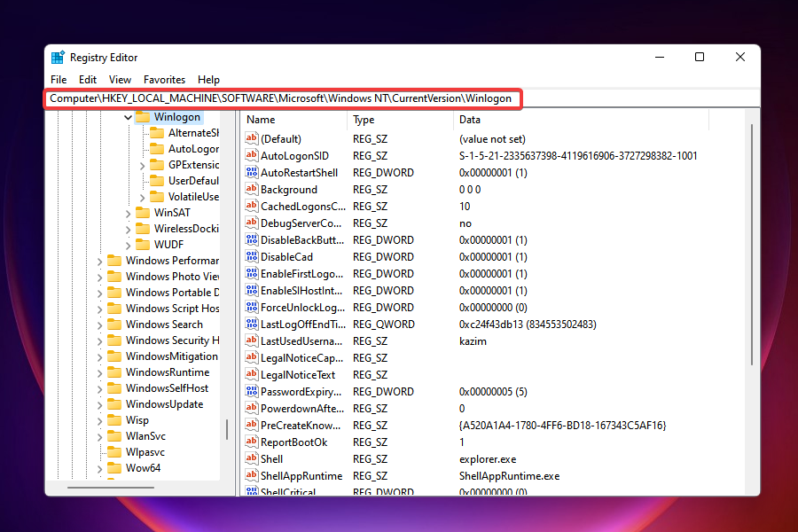Click the Winlogon folder icon in tree
The height and width of the screenshot is (532, 798).
143,117
